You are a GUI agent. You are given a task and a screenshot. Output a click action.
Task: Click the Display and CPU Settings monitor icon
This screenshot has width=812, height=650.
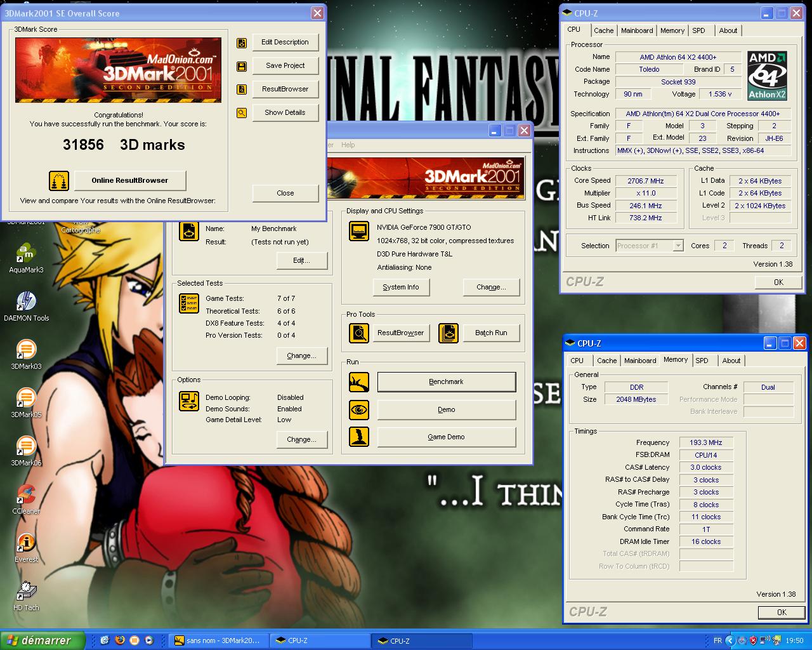pyautogui.click(x=359, y=231)
